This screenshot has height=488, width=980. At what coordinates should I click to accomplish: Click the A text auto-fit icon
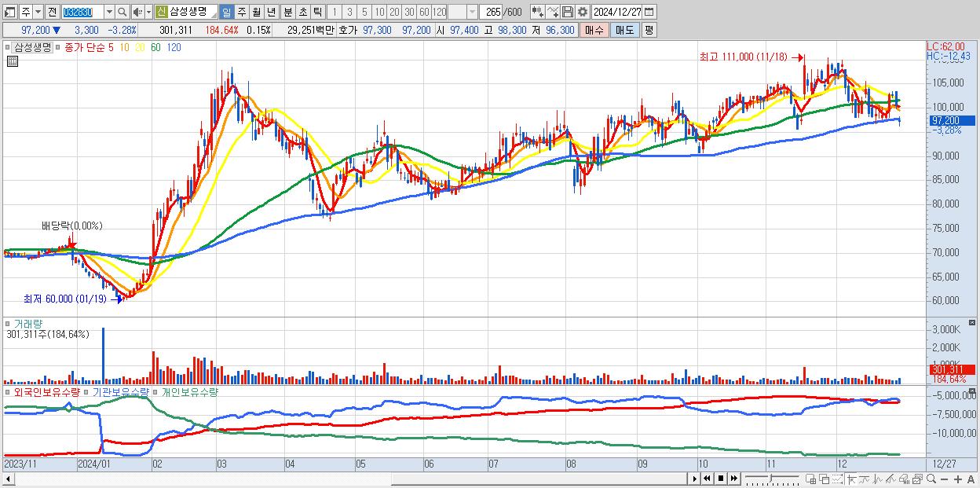point(971,479)
